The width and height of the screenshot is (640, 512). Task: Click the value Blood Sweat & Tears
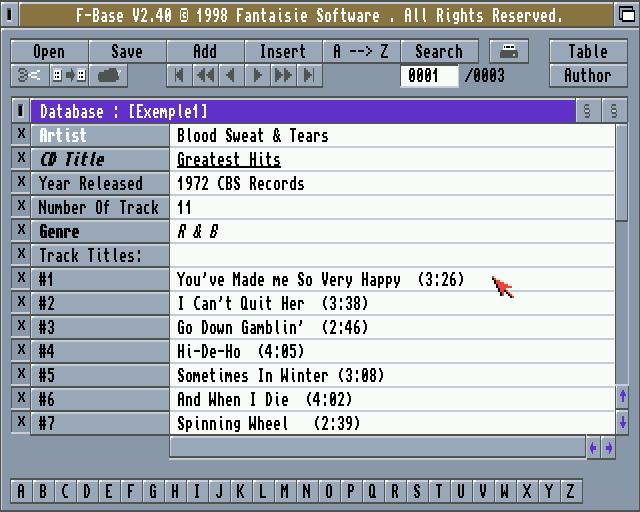[253, 135]
